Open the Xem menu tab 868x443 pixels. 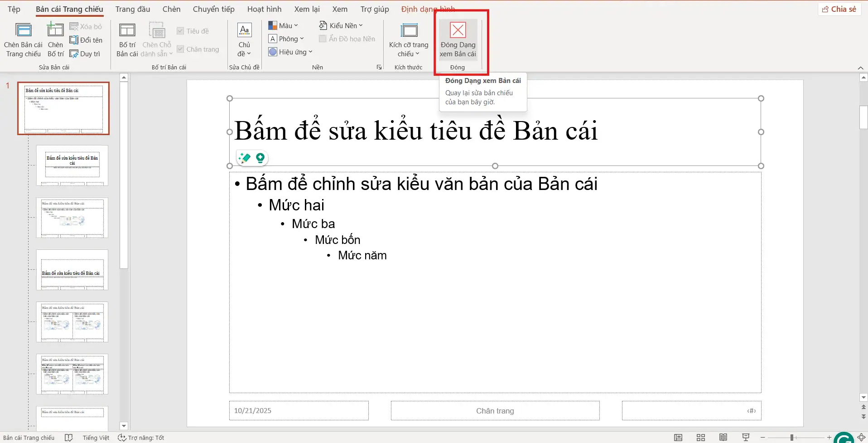click(339, 8)
